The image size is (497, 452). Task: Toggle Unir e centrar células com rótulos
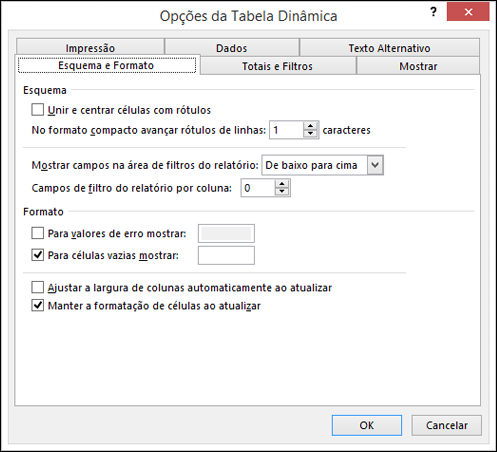37,110
